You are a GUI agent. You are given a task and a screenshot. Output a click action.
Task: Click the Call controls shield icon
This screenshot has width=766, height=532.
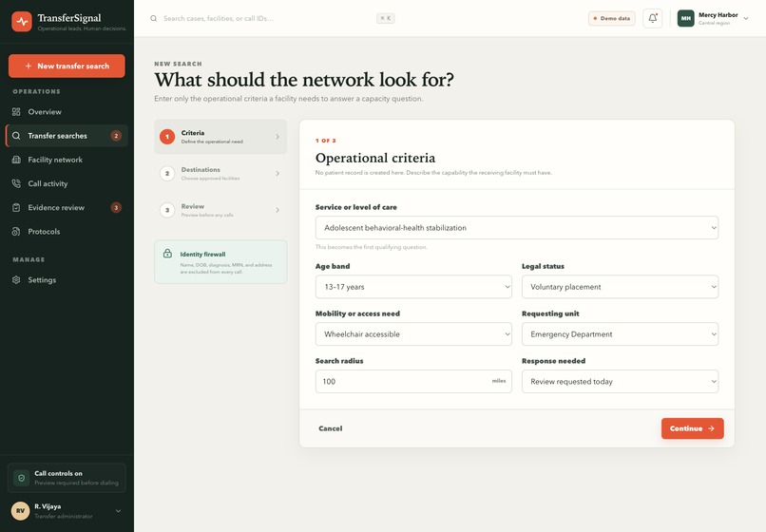22,478
